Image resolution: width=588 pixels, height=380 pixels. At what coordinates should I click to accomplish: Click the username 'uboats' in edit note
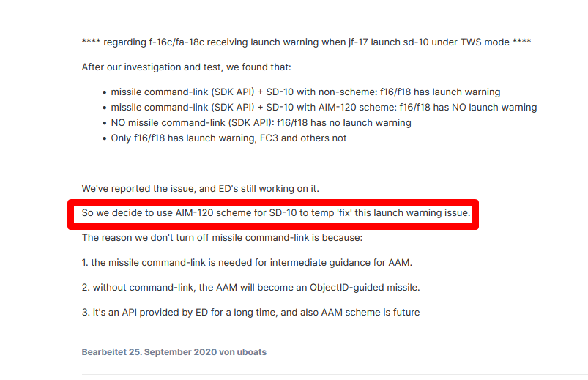[x=252, y=352]
